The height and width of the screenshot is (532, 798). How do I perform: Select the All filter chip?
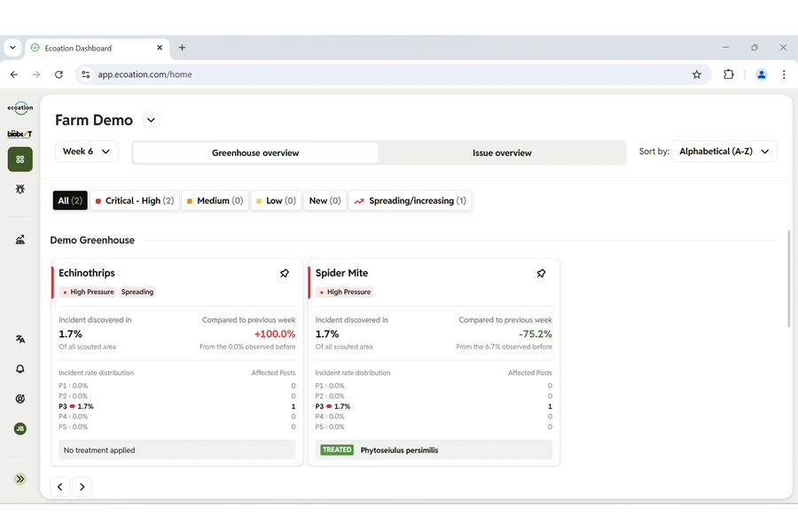[70, 201]
